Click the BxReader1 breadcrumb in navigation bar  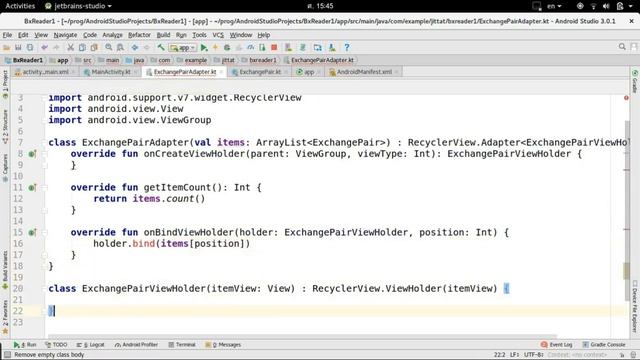[x=24, y=60]
